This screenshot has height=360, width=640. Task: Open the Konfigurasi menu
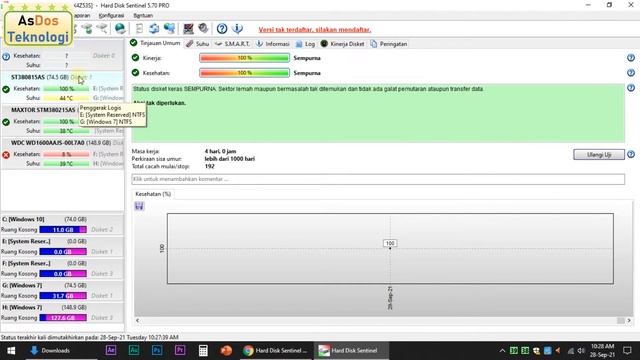coord(111,16)
